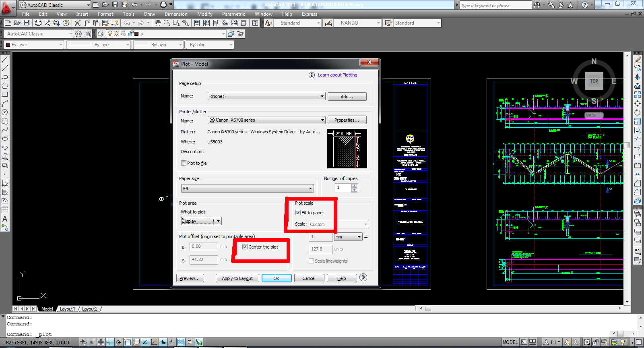
Task: Click the printer Properties button
Action: [x=347, y=120]
